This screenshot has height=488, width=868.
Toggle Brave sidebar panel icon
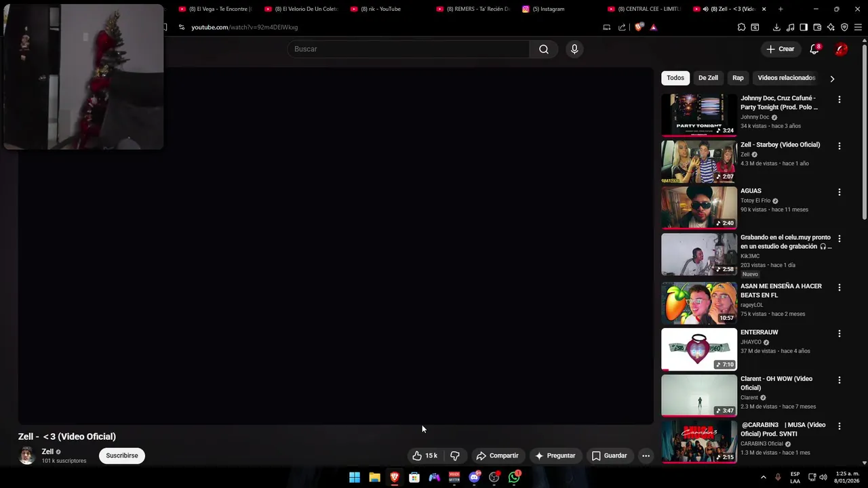pos(804,27)
